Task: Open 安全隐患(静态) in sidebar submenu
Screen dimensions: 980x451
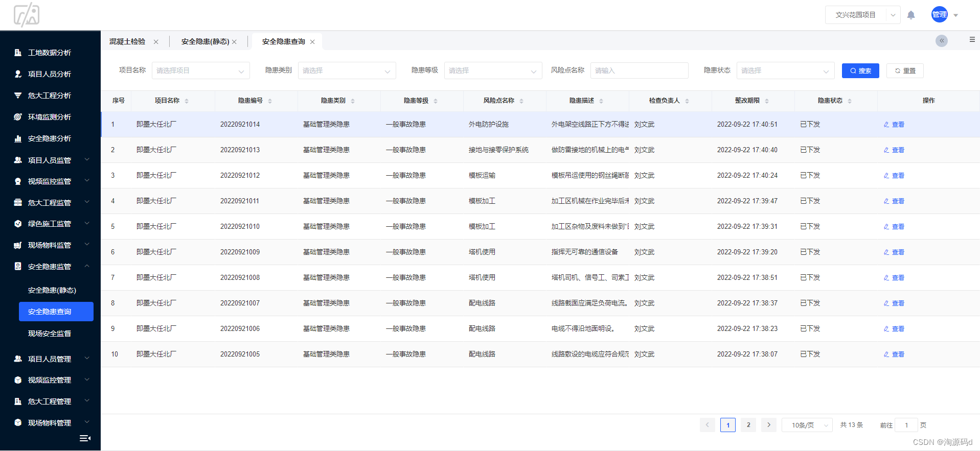Action: (52, 290)
